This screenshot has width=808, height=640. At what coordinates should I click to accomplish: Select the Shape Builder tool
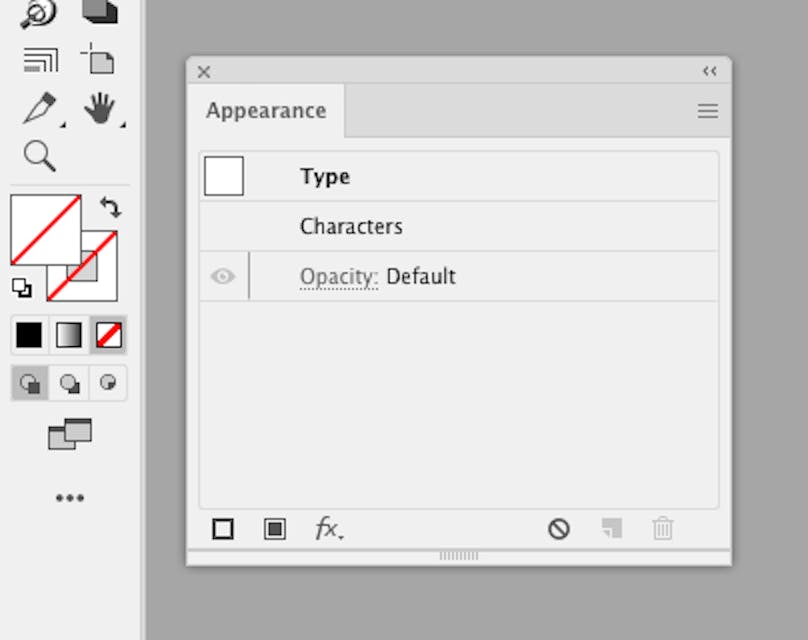click(40, 13)
